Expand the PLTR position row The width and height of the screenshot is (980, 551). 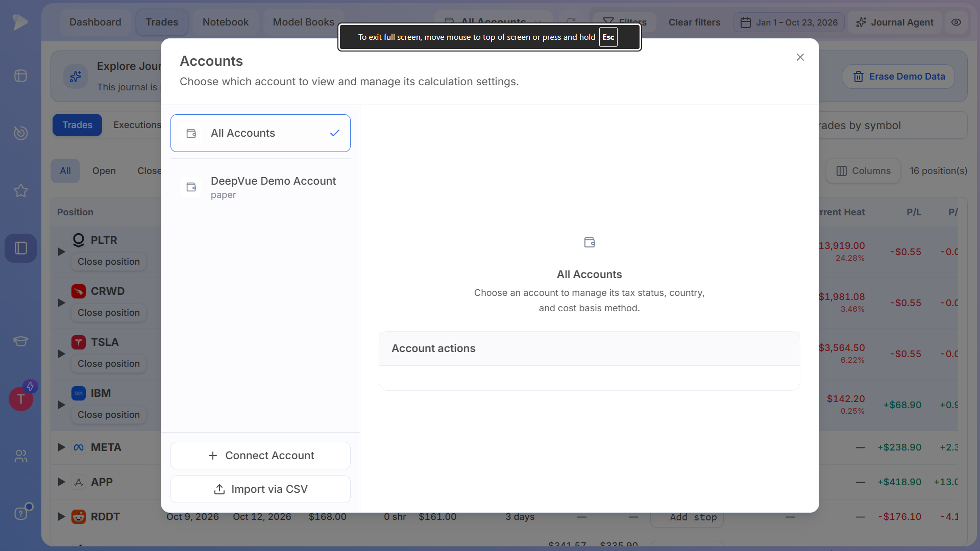pos(61,252)
